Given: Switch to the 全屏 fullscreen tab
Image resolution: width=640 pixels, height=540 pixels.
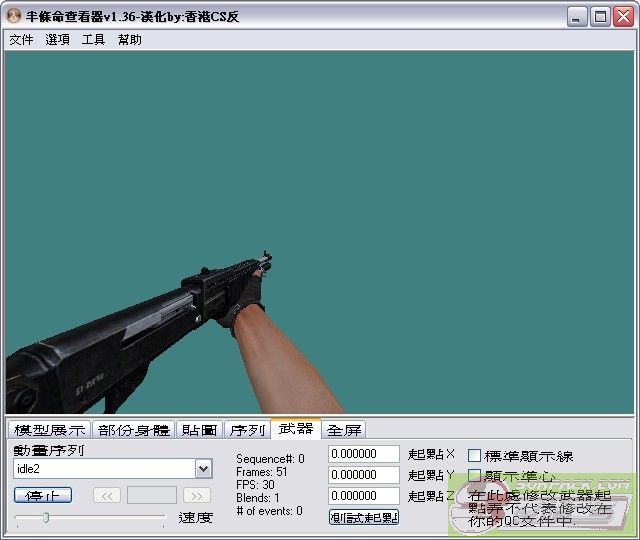Looking at the screenshot, I should click(x=344, y=430).
